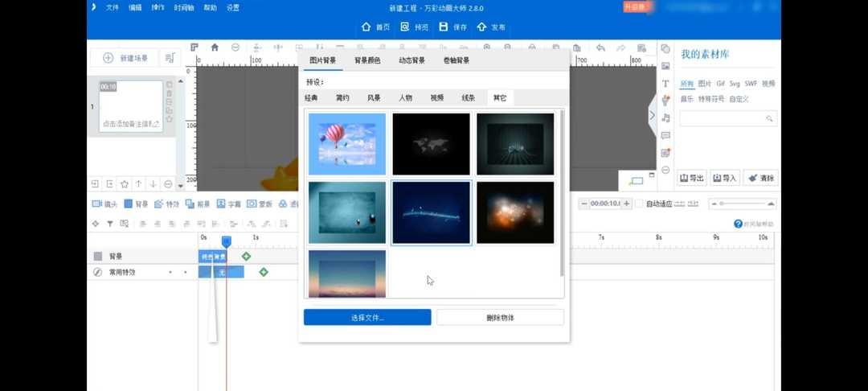Enable the 自动适应 checkbox
868x391 pixels.
tap(639, 204)
